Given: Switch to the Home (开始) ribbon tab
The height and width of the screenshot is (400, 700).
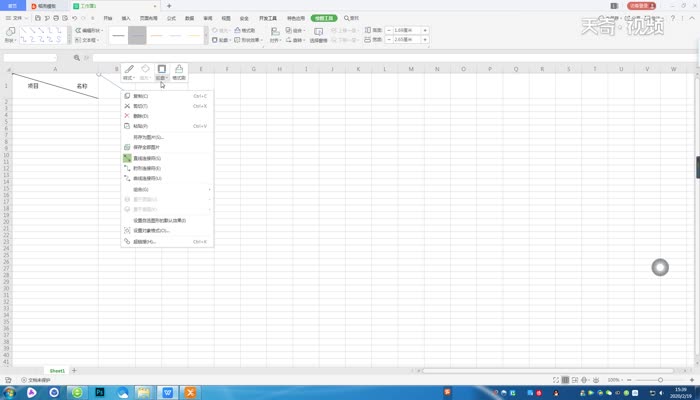Looking at the screenshot, I should point(108,18).
